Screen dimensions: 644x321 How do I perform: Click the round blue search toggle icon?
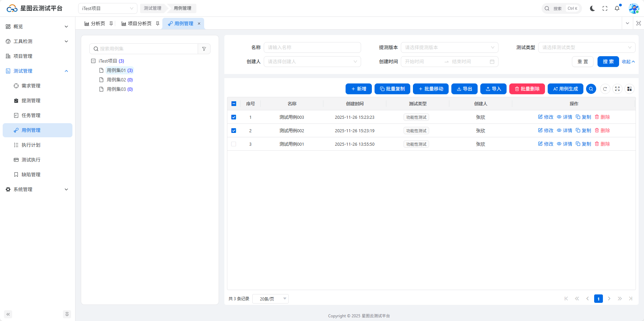point(591,89)
